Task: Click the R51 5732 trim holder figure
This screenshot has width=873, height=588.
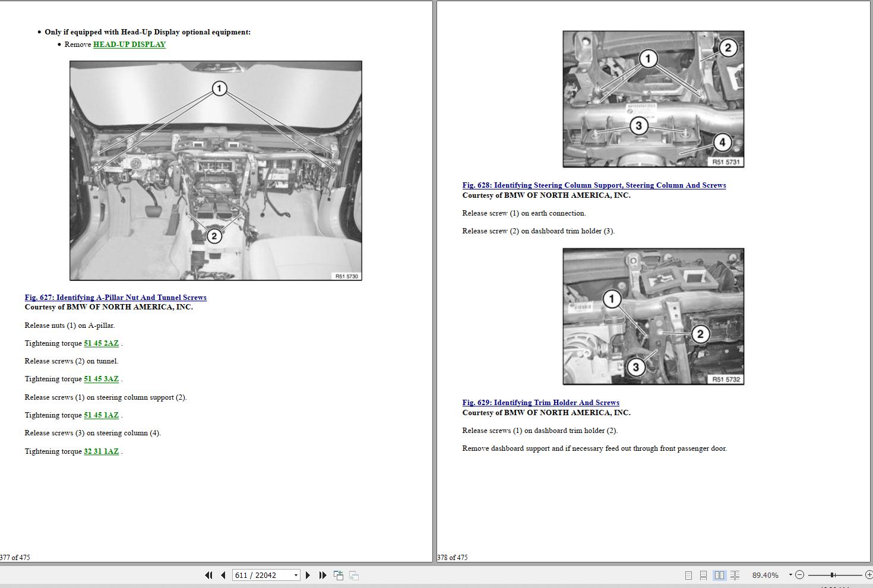Action: pyautogui.click(x=653, y=317)
